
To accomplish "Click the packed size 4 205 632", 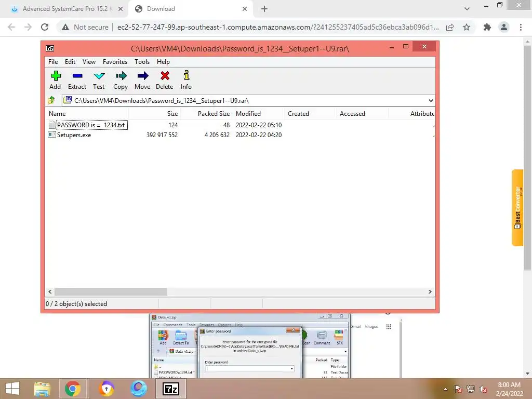I will pos(217,135).
